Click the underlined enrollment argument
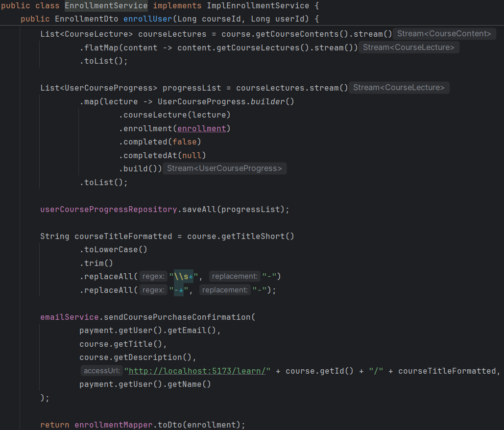Screen dimensions: 504x430 pos(201,128)
